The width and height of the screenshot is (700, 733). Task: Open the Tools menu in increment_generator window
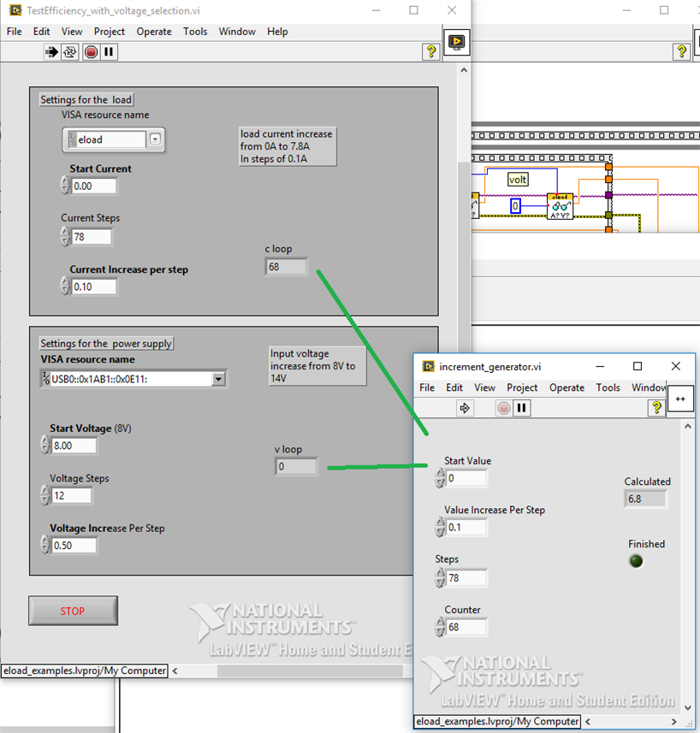click(608, 387)
